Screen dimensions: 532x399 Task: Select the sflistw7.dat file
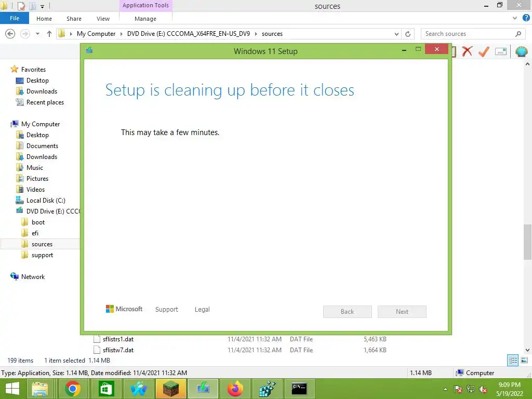click(x=118, y=350)
